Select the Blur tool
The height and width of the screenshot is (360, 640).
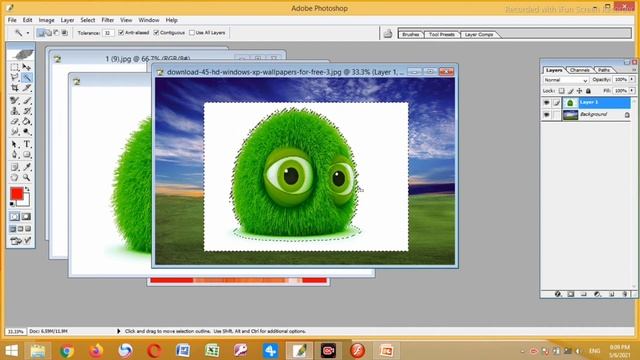point(15,131)
